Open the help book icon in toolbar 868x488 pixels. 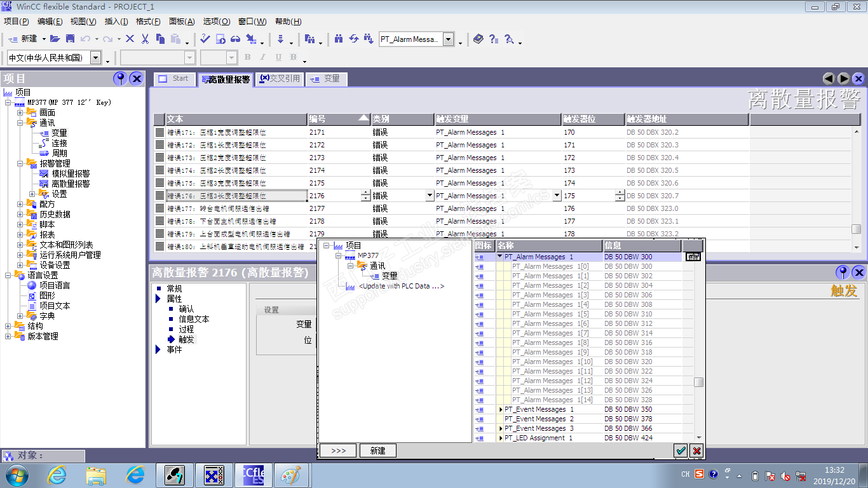(x=478, y=39)
